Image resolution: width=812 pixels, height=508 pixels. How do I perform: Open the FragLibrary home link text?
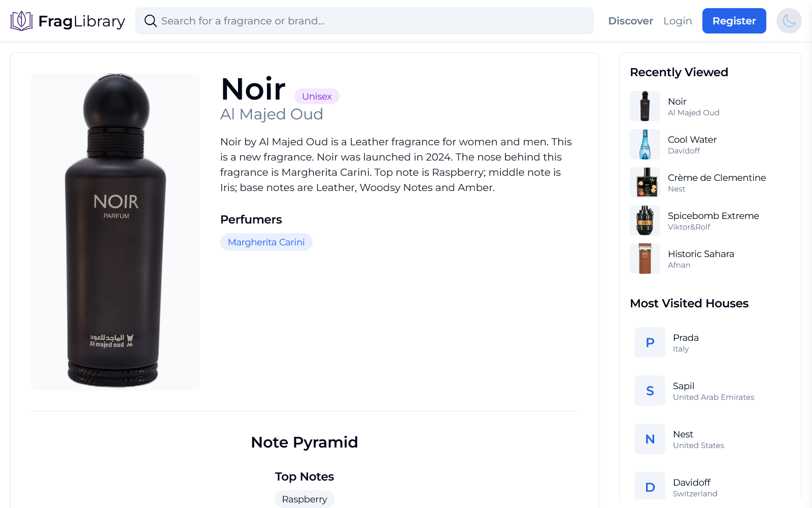point(82,21)
